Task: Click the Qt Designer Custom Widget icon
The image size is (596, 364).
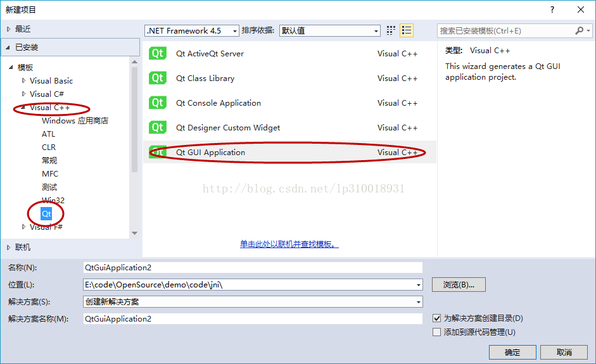Action: coord(158,128)
